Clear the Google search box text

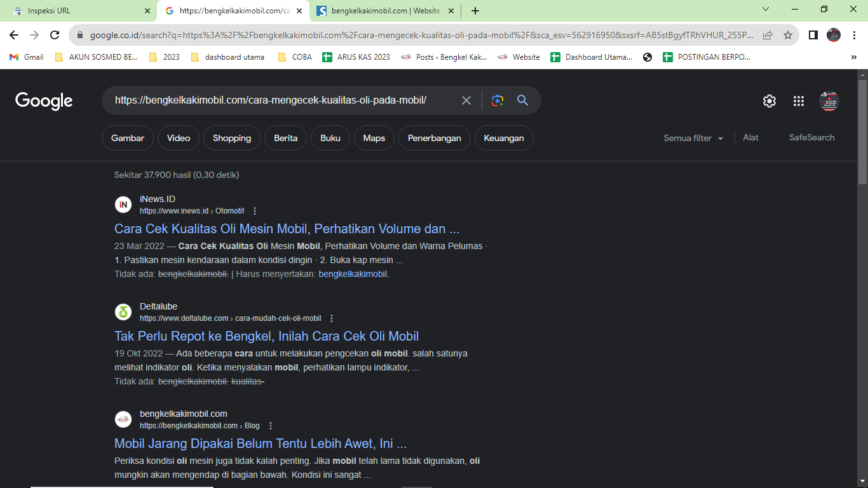tap(466, 100)
